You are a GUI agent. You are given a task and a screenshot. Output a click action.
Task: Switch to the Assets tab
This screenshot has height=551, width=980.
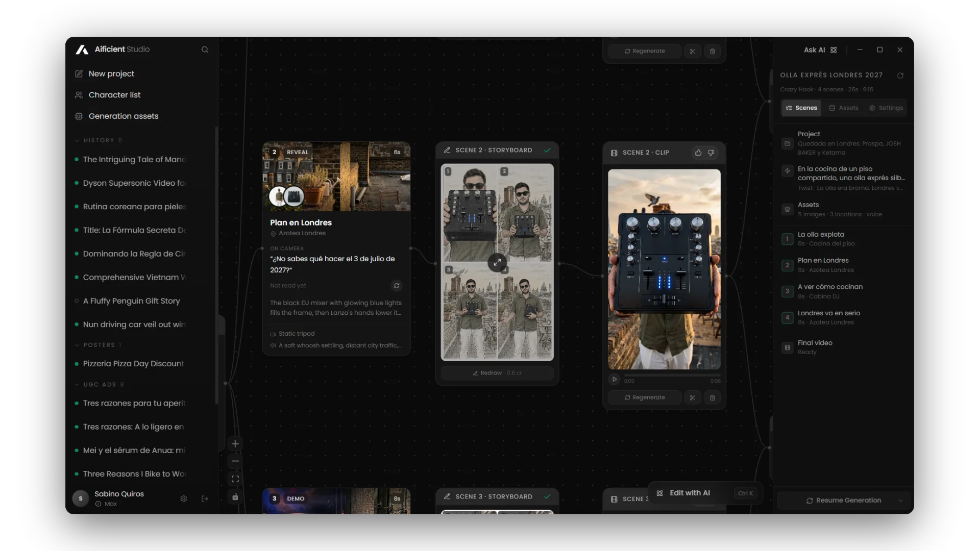(x=844, y=108)
